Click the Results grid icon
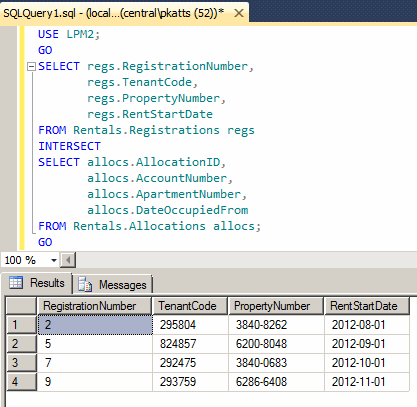Image resolution: width=417 pixels, height=407 pixels. (x=16, y=283)
